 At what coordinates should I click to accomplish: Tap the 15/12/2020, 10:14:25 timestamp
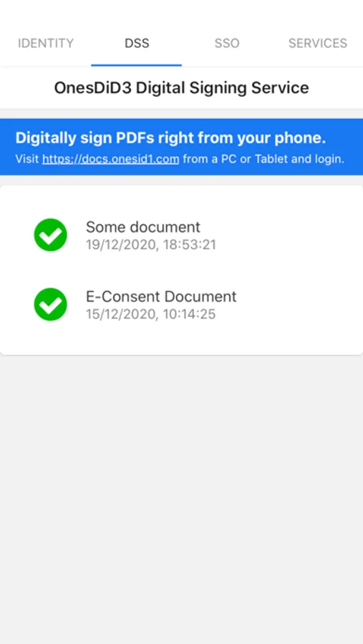[151, 314]
